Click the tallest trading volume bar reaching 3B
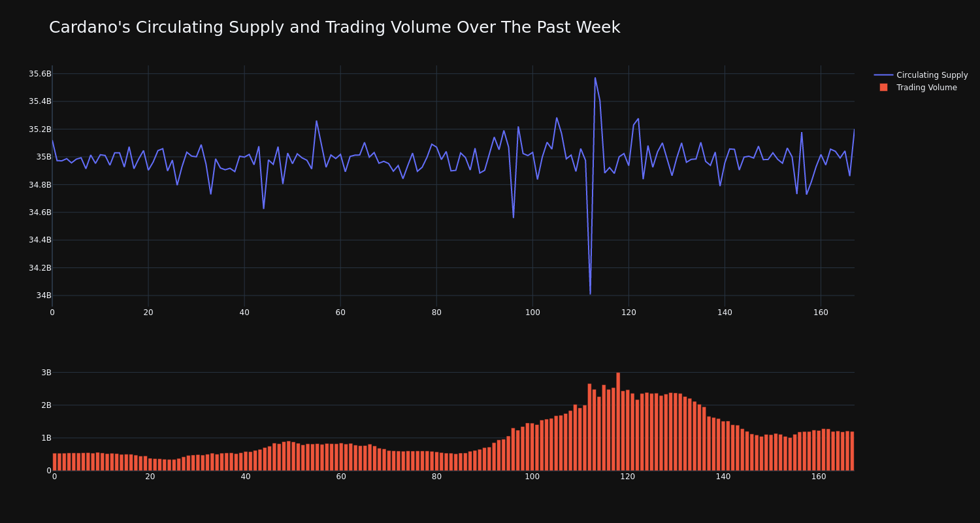Image resolution: width=980 pixels, height=523 pixels. coord(618,422)
